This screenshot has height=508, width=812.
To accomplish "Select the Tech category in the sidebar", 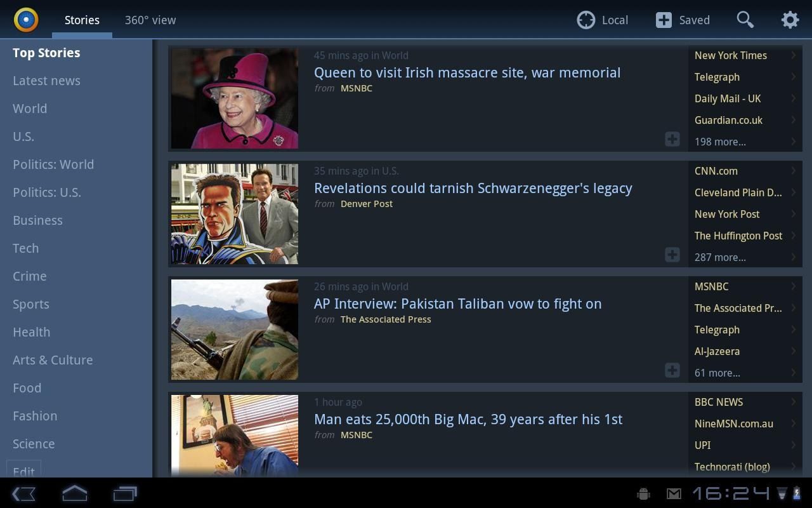I will point(25,248).
